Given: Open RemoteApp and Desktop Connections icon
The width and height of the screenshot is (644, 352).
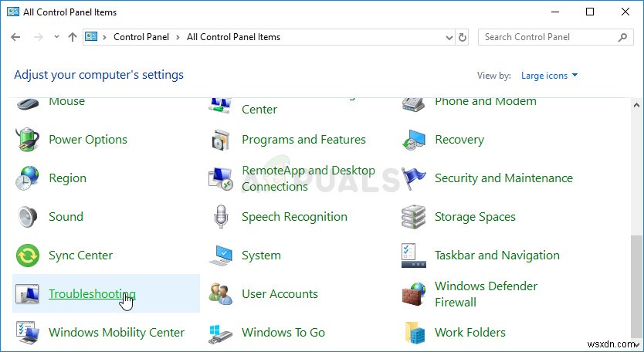Looking at the screenshot, I should coord(221,178).
